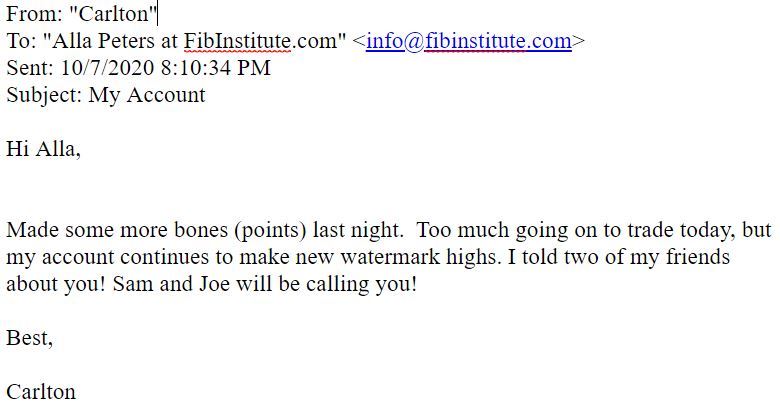This screenshot has width=780, height=408.
Task: Place cursor after "Carlton" in From line
Action: point(157,14)
